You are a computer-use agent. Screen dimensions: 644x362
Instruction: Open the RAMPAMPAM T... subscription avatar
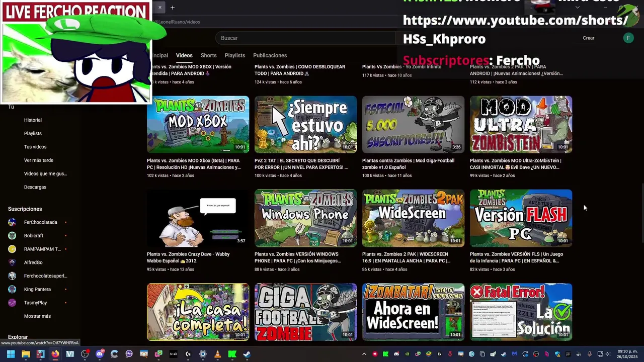click(12, 249)
